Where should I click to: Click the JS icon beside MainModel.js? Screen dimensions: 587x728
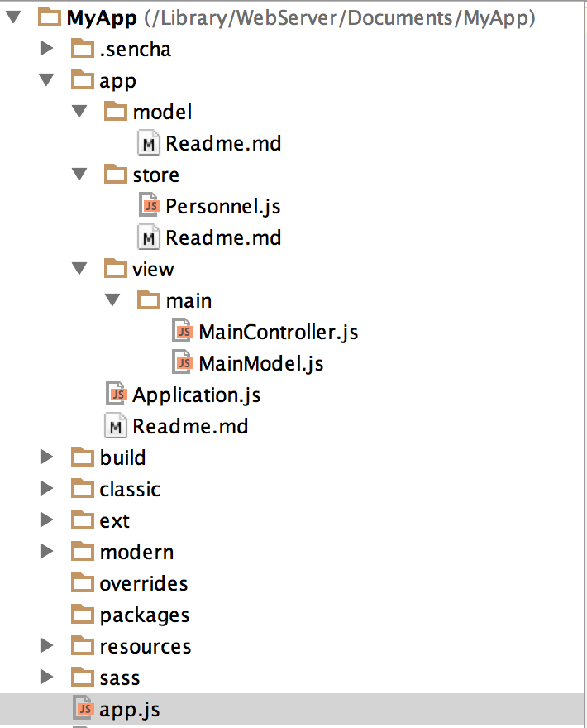tap(183, 363)
